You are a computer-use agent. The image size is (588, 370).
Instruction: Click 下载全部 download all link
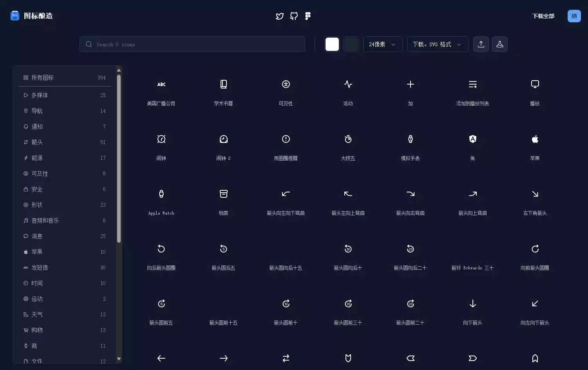pos(543,16)
